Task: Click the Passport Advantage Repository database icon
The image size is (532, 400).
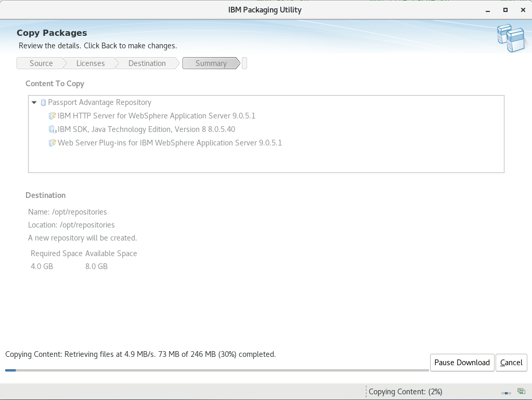Action: tap(43, 102)
